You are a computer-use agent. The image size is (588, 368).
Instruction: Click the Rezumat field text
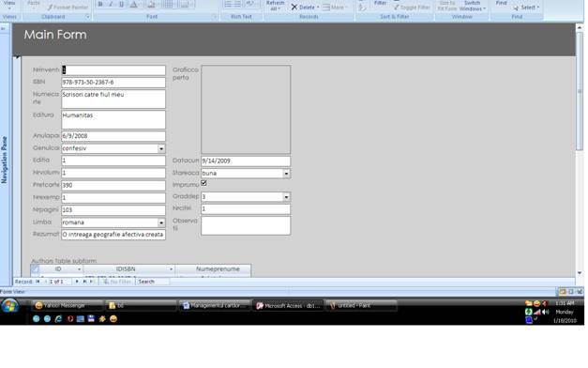point(113,235)
